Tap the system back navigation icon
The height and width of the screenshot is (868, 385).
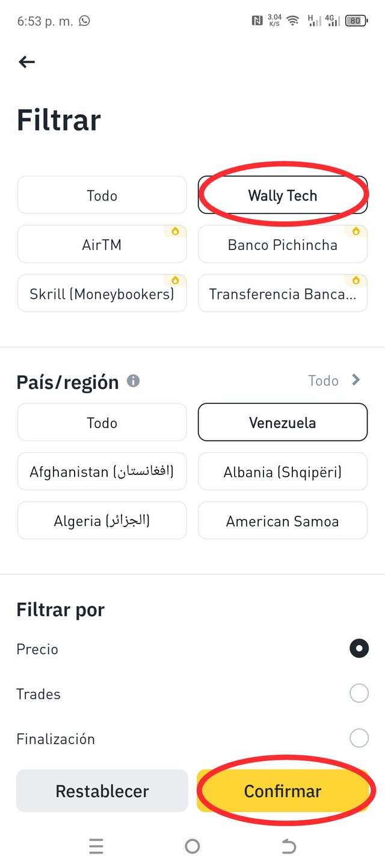(289, 846)
